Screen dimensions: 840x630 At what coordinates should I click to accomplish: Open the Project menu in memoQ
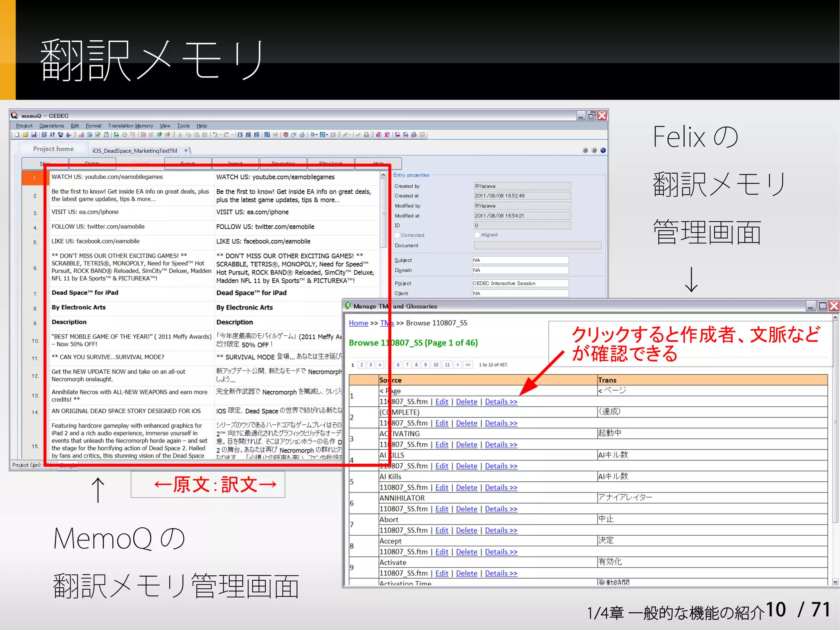point(24,126)
